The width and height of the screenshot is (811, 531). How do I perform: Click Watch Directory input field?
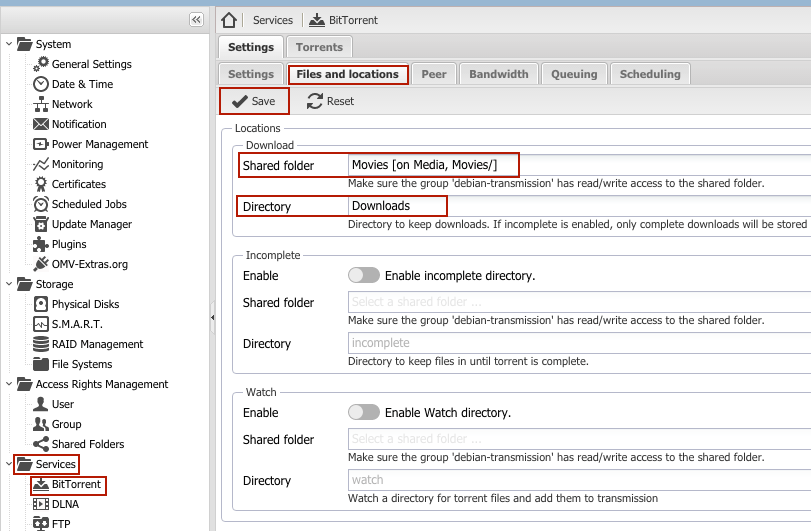[x=579, y=480]
